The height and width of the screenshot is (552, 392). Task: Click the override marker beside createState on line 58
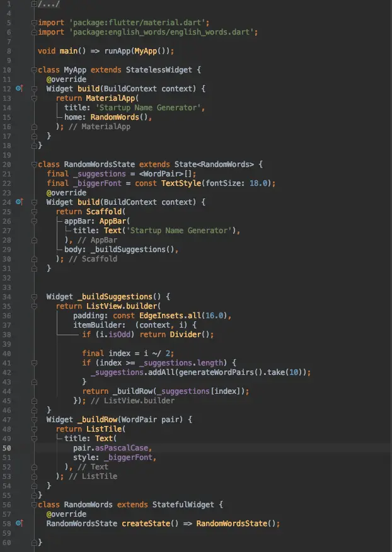click(x=20, y=523)
